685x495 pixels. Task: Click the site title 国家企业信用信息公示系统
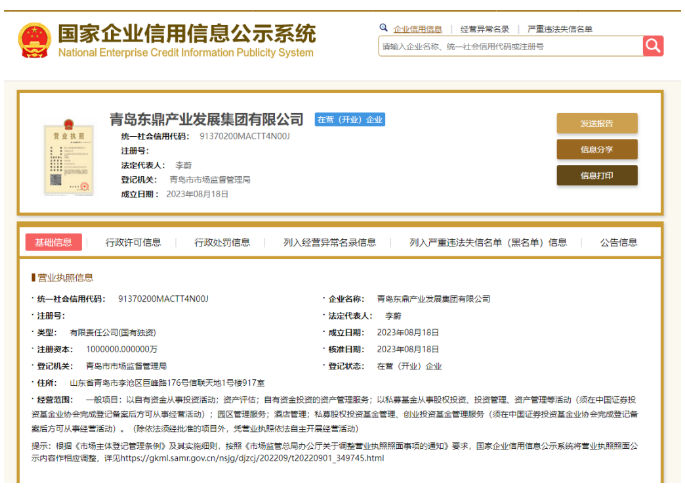[187, 34]
